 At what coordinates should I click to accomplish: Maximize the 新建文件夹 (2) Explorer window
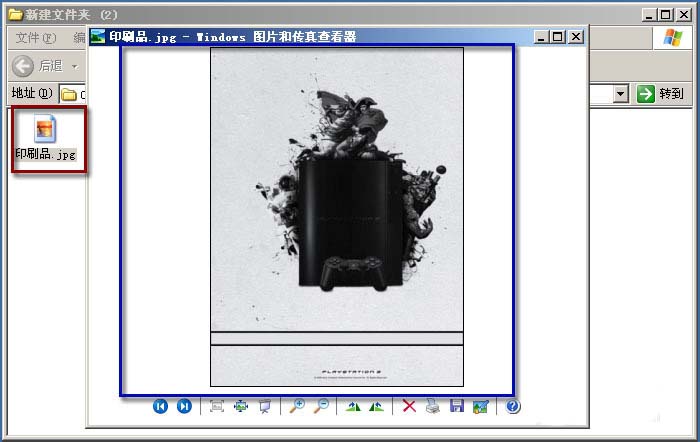click(666, 15)
